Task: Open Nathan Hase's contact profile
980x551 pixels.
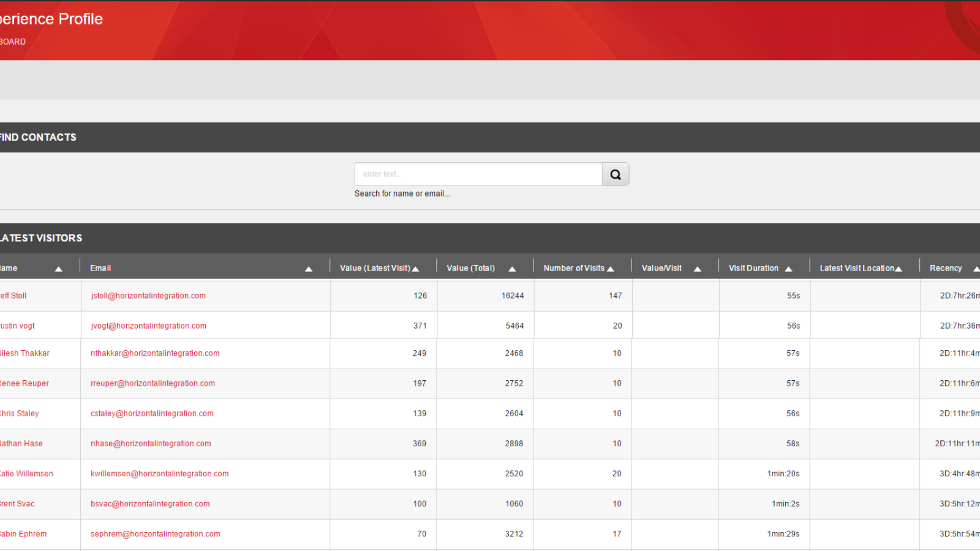Action: [21, 443]
